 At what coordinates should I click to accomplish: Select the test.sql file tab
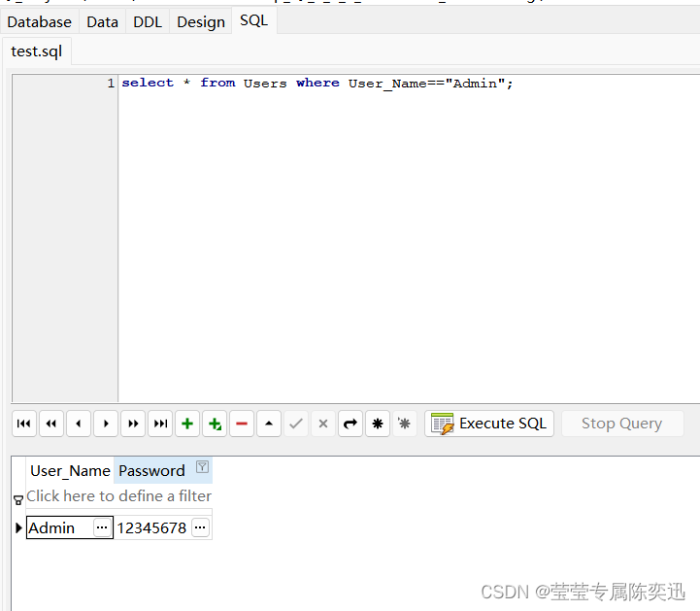37,51
